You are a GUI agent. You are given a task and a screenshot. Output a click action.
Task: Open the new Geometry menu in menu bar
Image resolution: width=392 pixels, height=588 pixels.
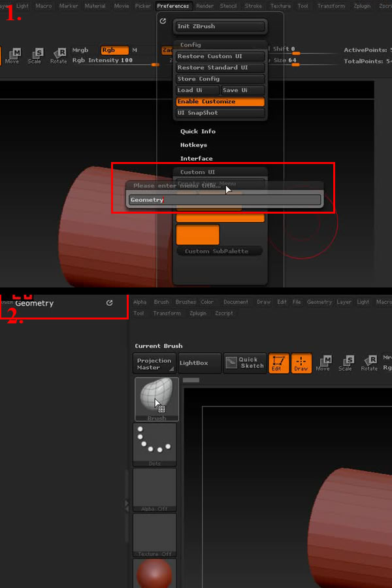click(x=319, y=302)
